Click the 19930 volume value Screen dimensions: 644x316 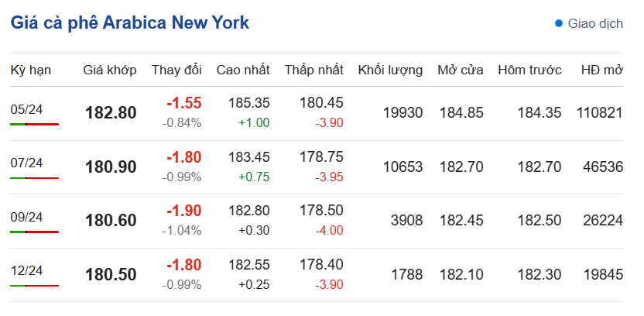403,113
